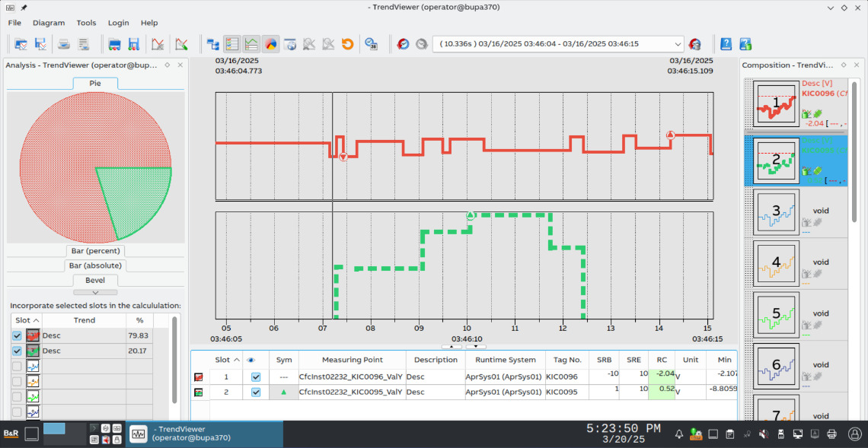
Task: Select slot 4 thumbnail in Composition panel
Action: point(776,262)
